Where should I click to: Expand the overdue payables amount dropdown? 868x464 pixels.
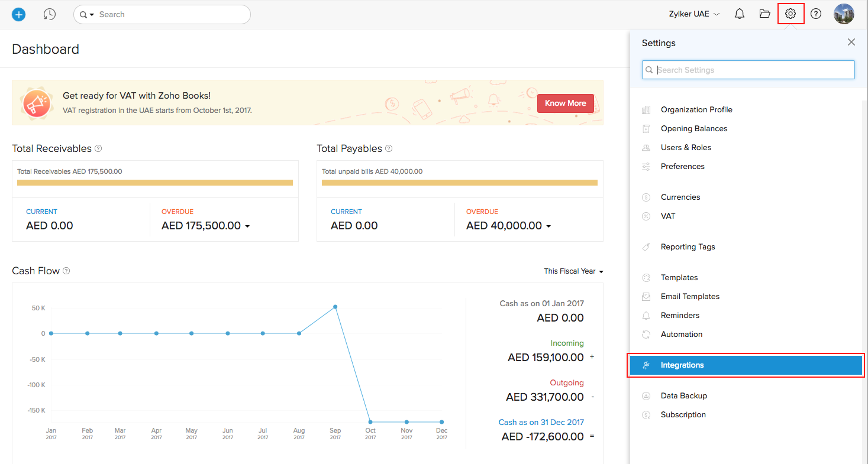point(548,226)
